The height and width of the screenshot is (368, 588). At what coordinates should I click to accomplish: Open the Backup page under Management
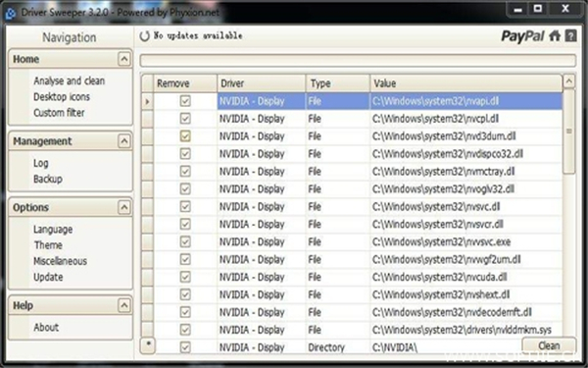point(48,179)
